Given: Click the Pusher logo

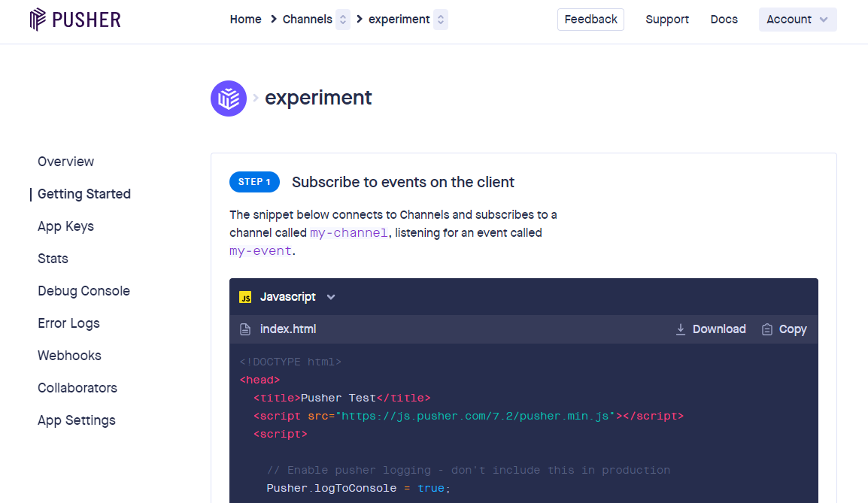Looking at the screenshot, I should [x=75, y=20].
